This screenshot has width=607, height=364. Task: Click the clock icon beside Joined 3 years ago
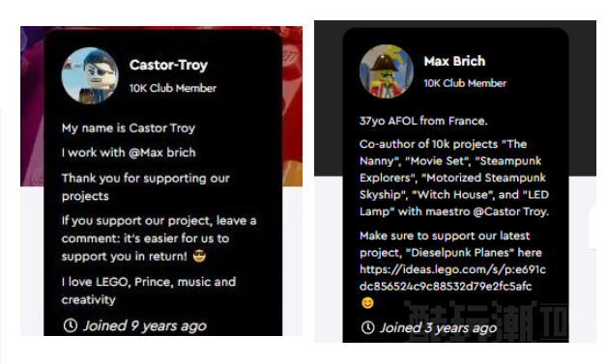point(367,327)
